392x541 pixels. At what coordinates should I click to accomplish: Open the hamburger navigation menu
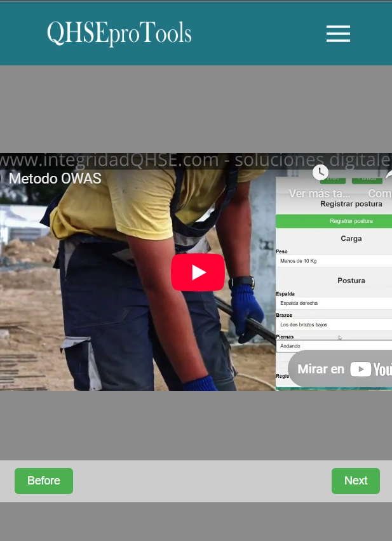click(x=338, y=34)
